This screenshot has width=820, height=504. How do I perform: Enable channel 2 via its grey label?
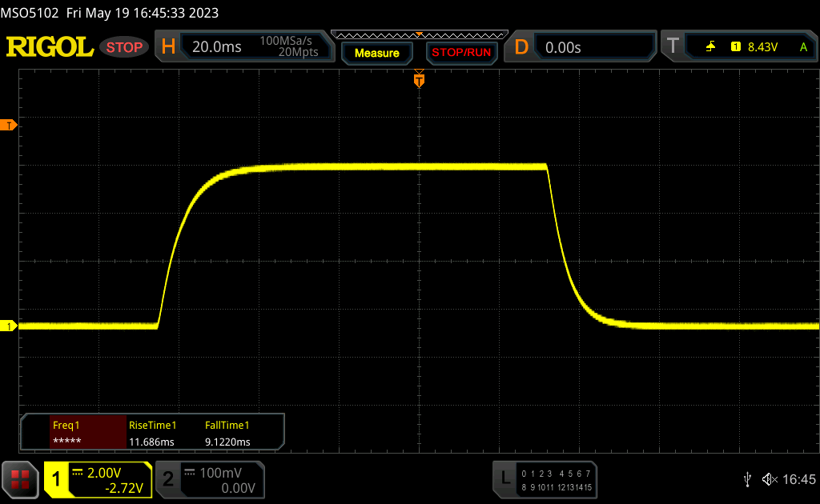click(168, 479)
